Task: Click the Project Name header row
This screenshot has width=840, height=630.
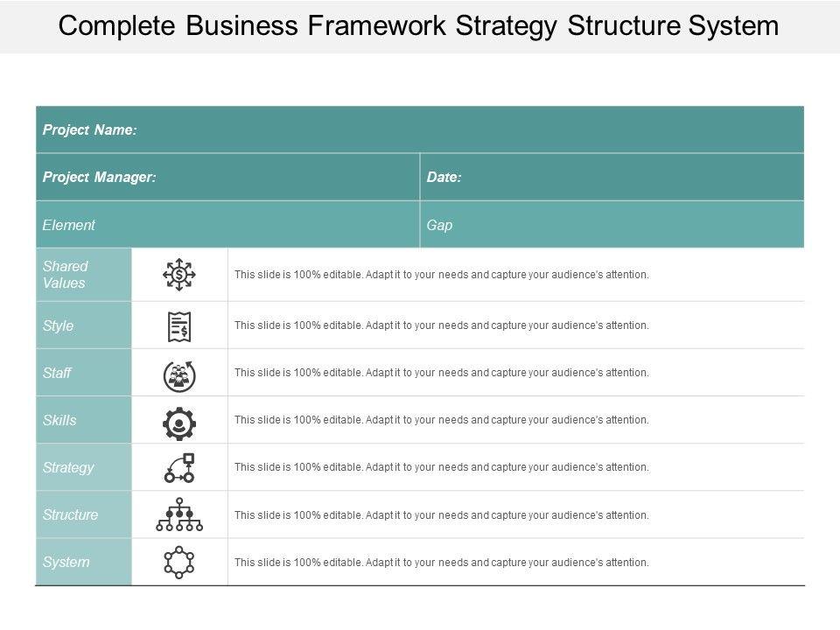Action: [419, 129]
